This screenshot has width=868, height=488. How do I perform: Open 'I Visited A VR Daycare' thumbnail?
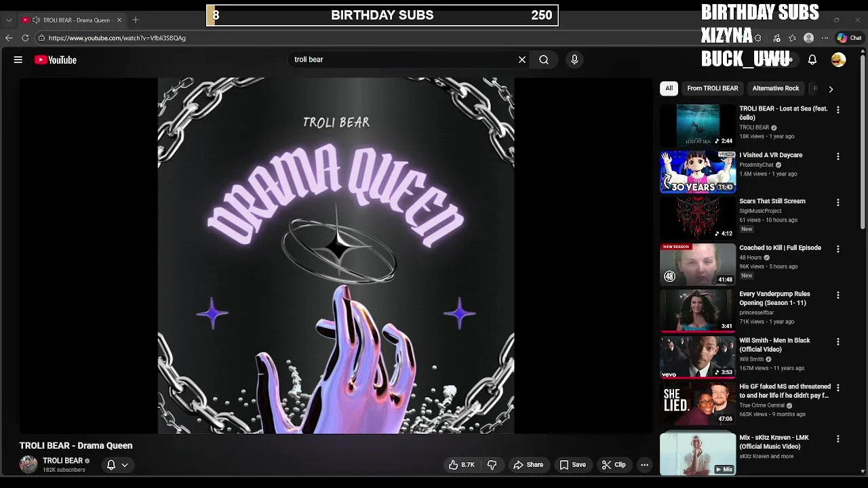[x=698, y=171]
